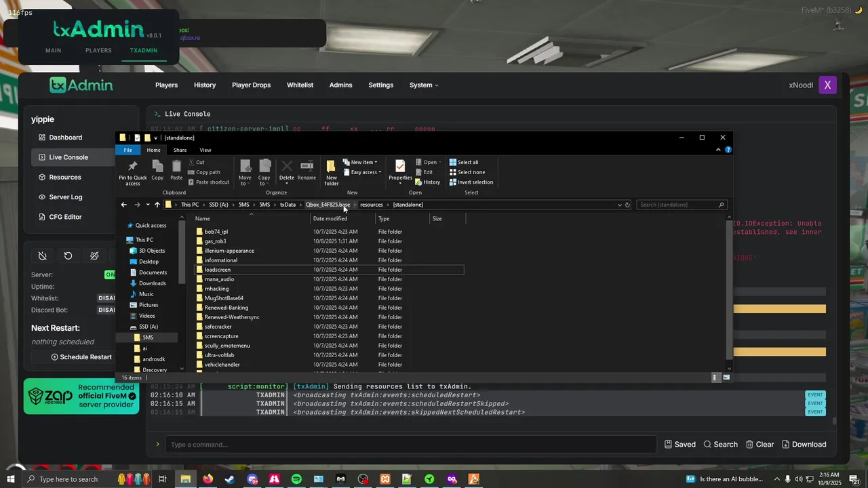
Task: Expand the System dropdown in txAdmin
Action: click(424, 85)
